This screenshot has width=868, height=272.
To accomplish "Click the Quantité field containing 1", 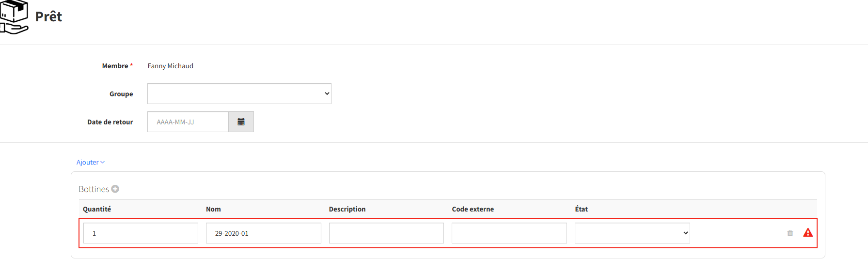I will click(x=141, y=233).
